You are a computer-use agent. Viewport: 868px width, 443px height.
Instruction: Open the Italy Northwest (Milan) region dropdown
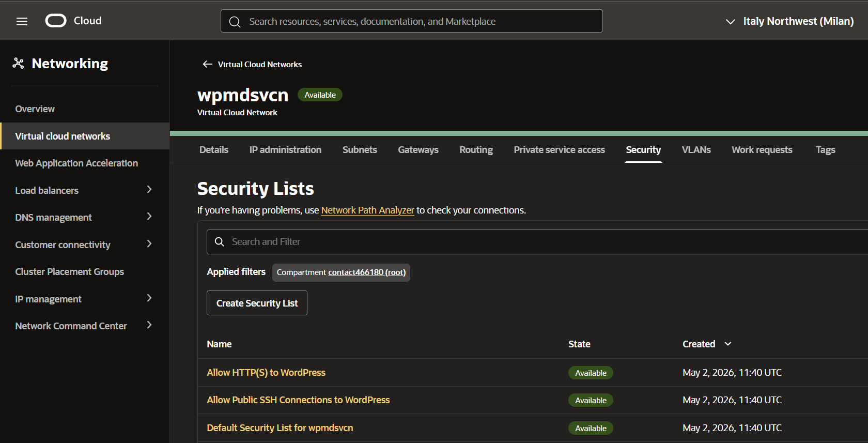pyautogui.click(x=789, y=21)
